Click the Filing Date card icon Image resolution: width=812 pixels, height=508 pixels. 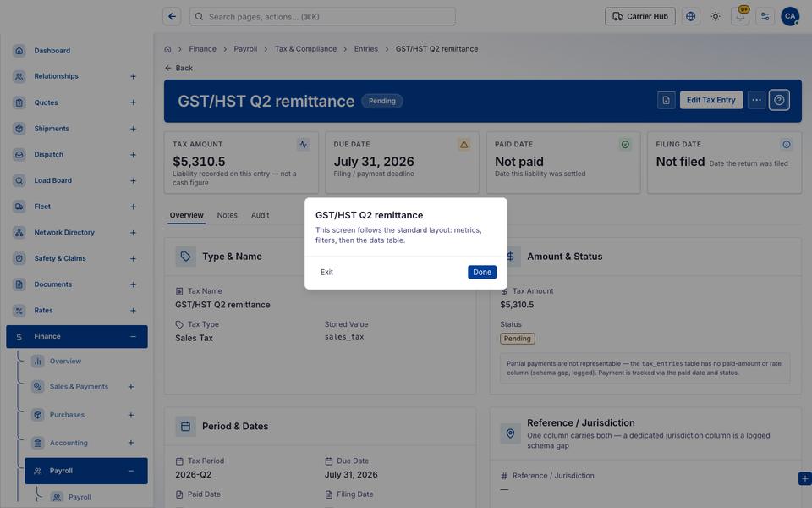[786, 145]
